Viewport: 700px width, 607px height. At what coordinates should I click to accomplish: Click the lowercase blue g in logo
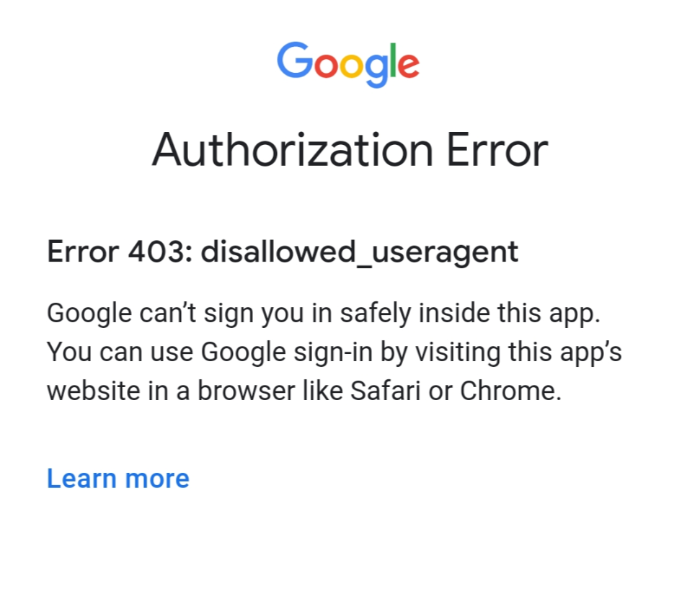[x=376, y=71]
